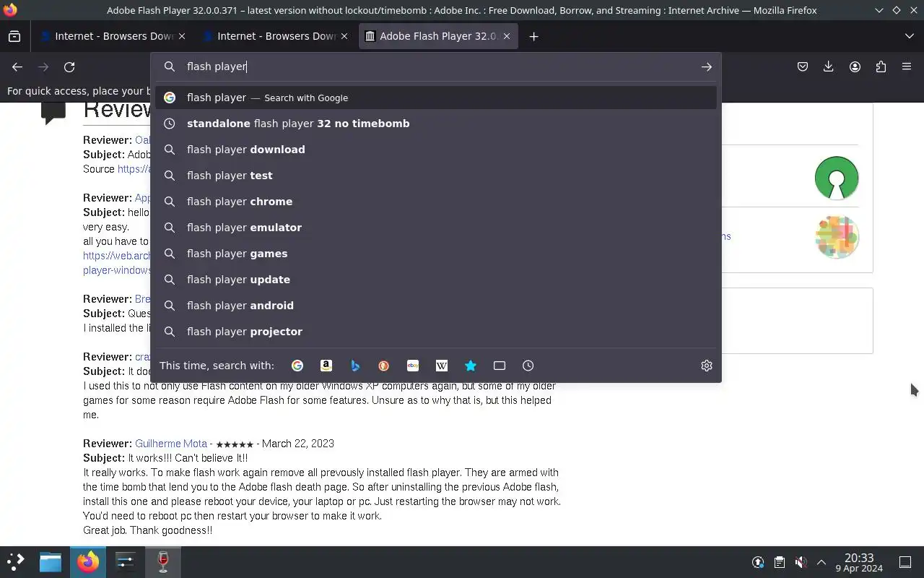The image size is (924, 578).
Task: Open Wine app in taskbar
Action: tap(163, 561)
